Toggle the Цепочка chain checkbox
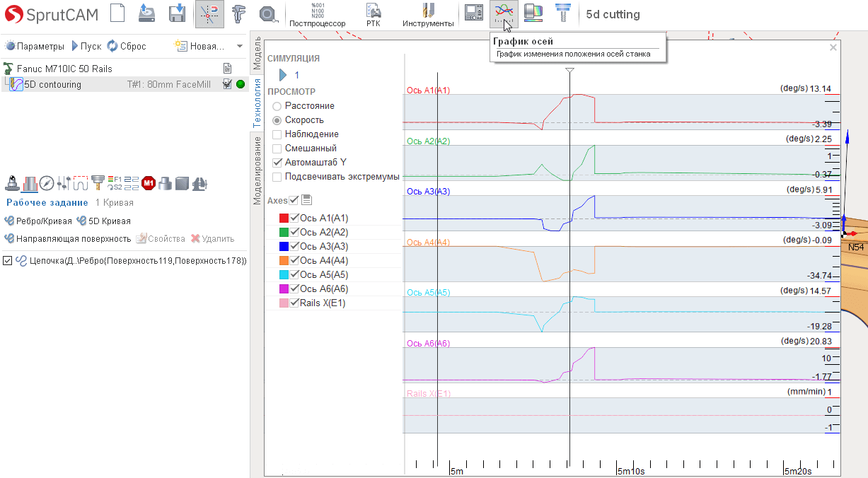The height and width of the screenshot is (478, 868). coord(8,260)
